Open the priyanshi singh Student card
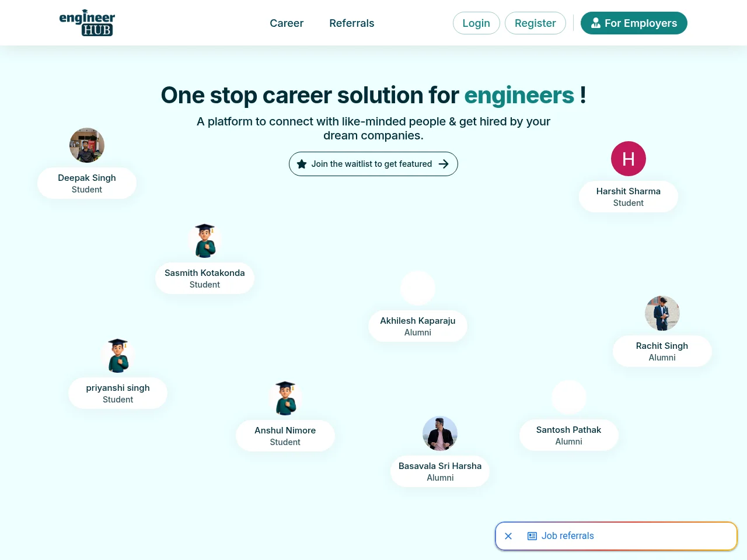 118,393
